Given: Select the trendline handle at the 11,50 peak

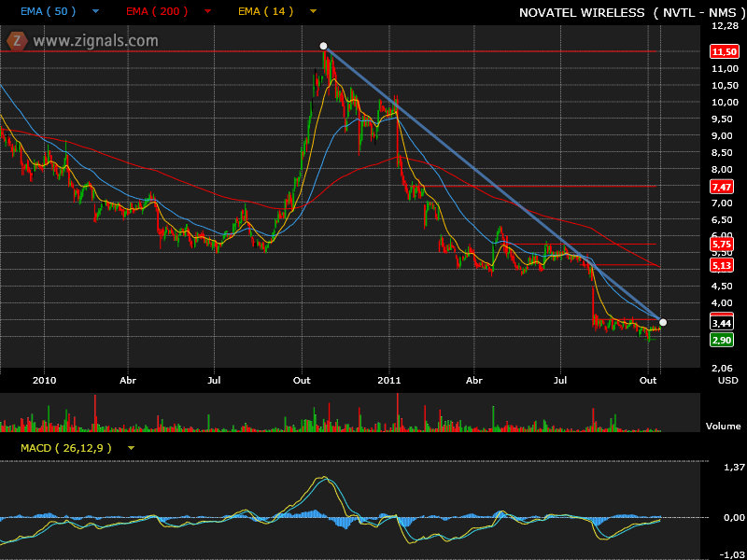Looking at the screenshot, I should click(x=323, y=46).
